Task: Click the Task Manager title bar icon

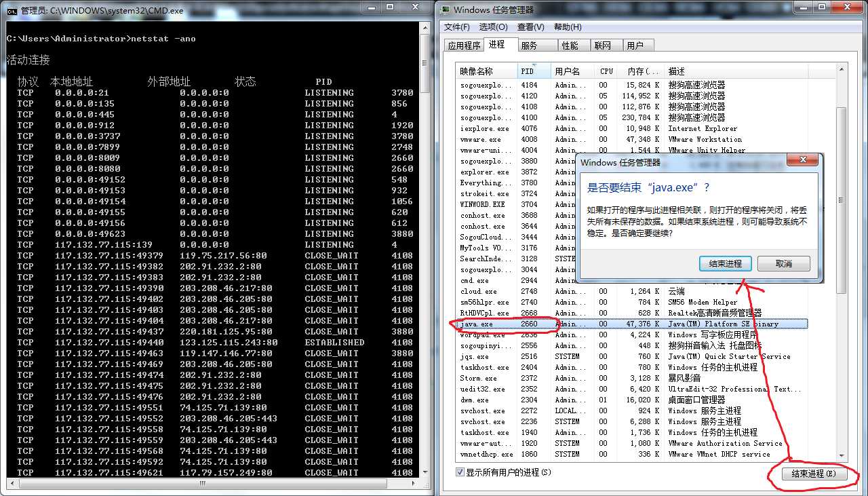Action: pos(446,9)
